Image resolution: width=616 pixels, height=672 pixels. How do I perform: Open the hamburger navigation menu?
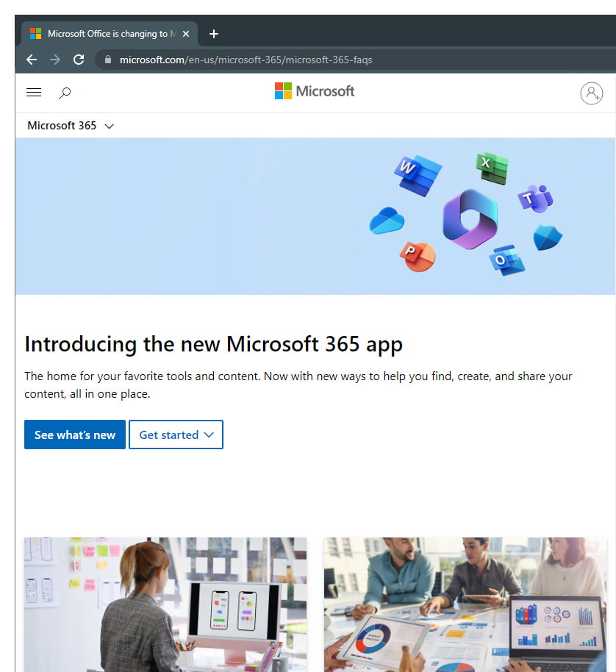[x=34, y=92]
